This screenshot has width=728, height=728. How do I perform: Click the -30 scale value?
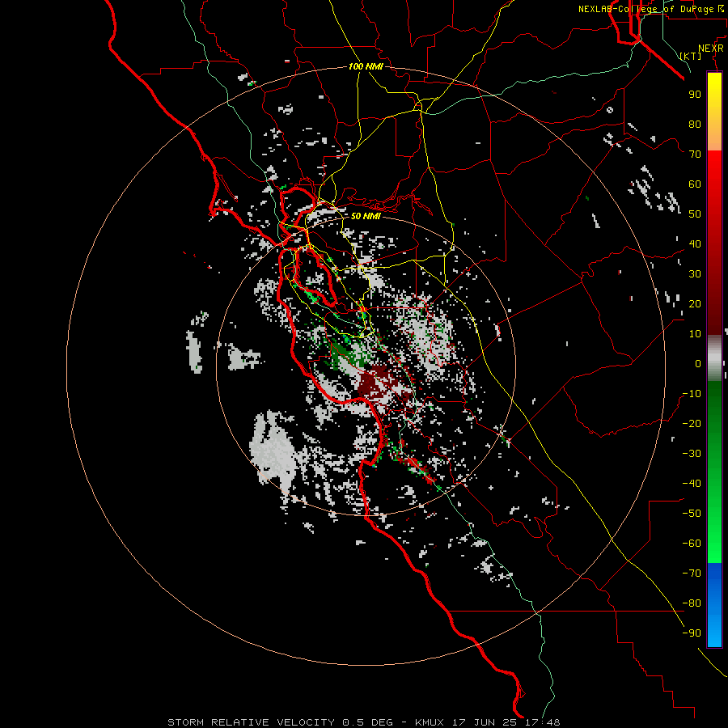[x=692, y=454]
